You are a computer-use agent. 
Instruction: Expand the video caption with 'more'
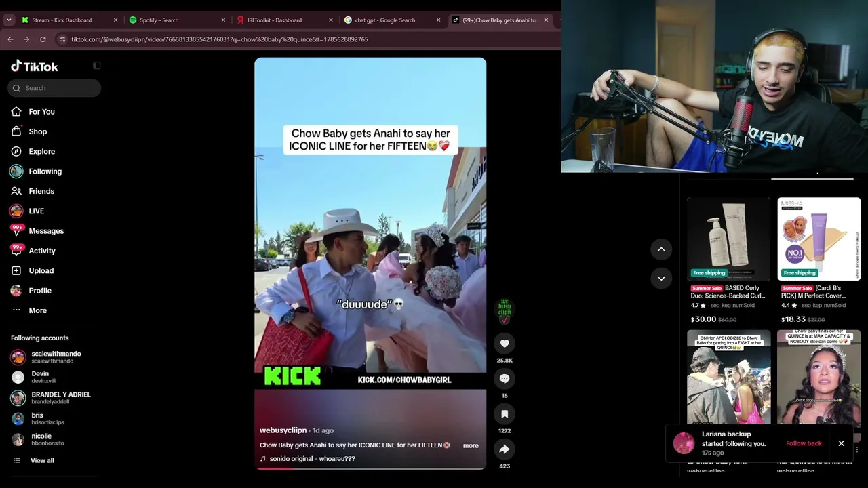pyautogui.click(x=471, y=445)
